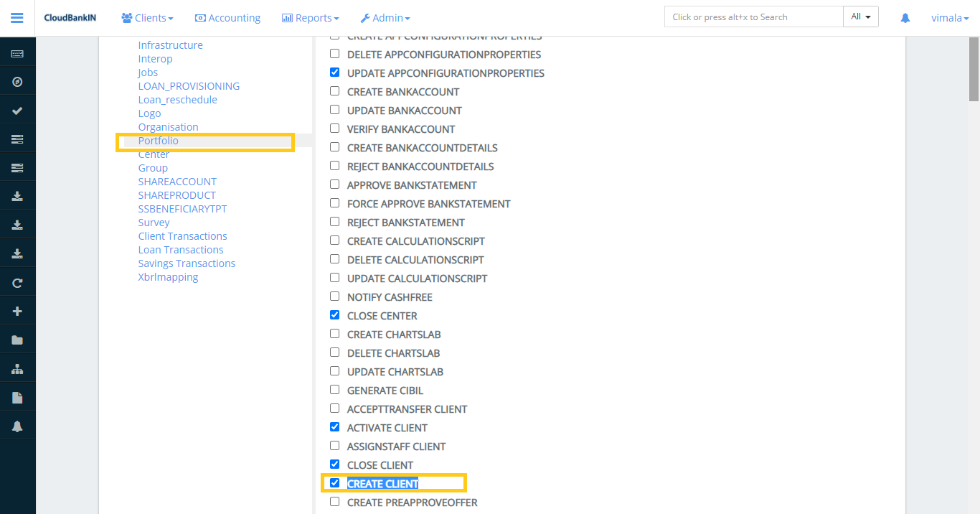Open notifications via the bell icon
The image size is (980, 514).
[x=17, y=425]
